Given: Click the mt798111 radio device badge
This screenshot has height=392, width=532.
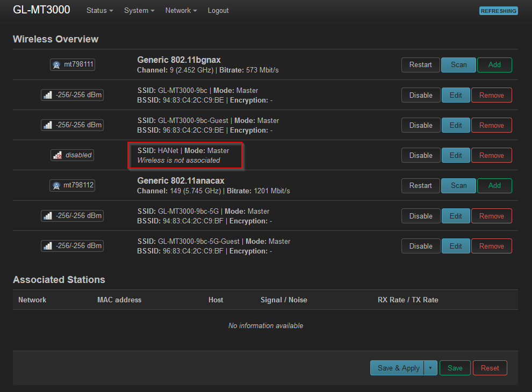Looking at the screenshot, I should pyautogui.click(x=73, y=65).
